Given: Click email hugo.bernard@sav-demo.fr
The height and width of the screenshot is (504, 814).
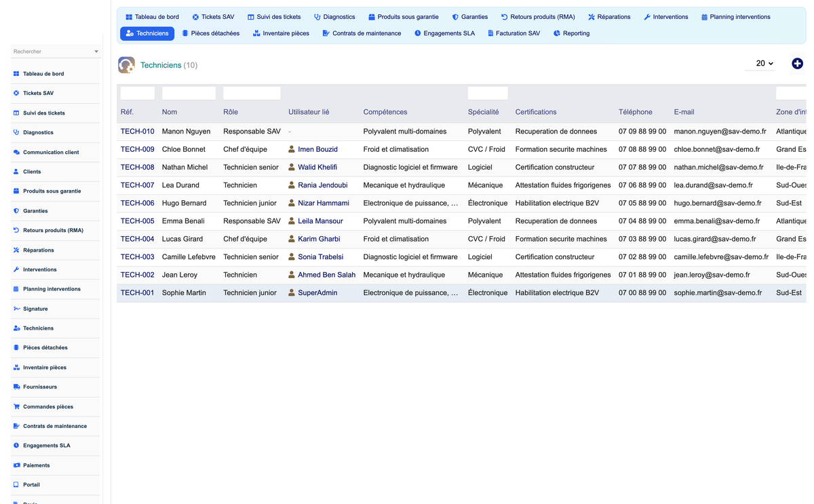Looking at the screenshot, I should click(x=718, y=203).
